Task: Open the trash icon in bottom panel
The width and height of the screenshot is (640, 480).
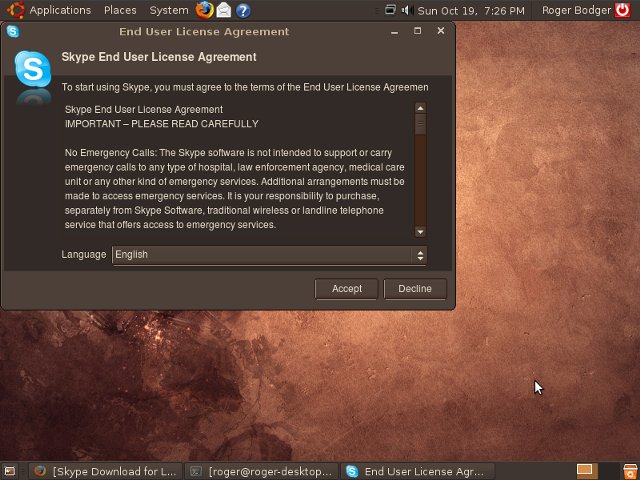Action: [x=630, y=471]
